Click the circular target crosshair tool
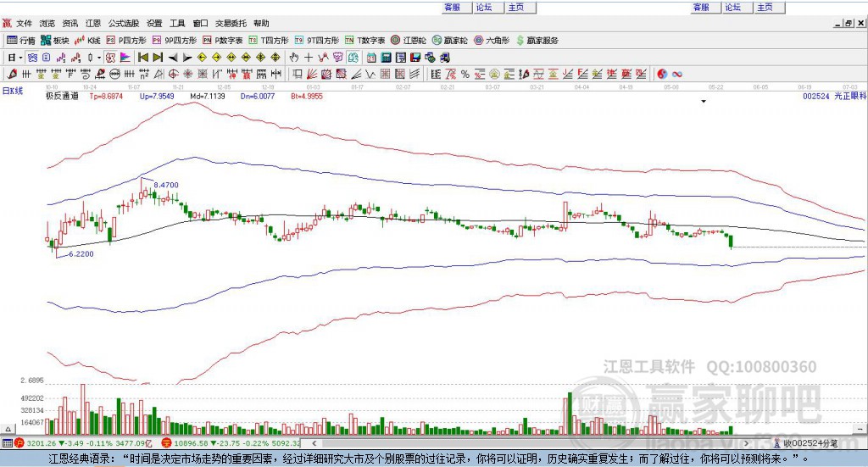The image size is (868, 467). tap(173, 74)
